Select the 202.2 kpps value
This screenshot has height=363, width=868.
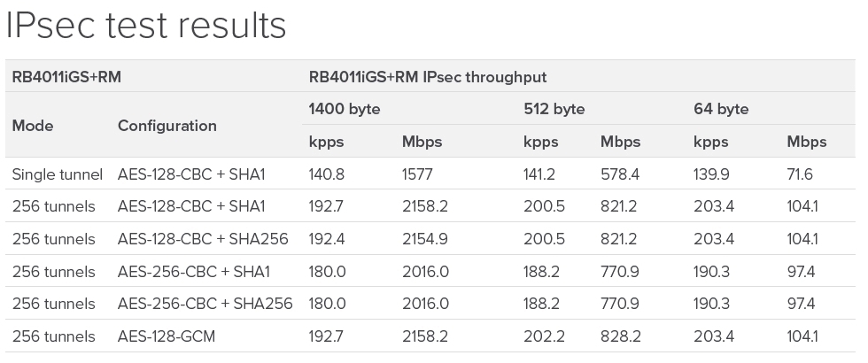541,336
